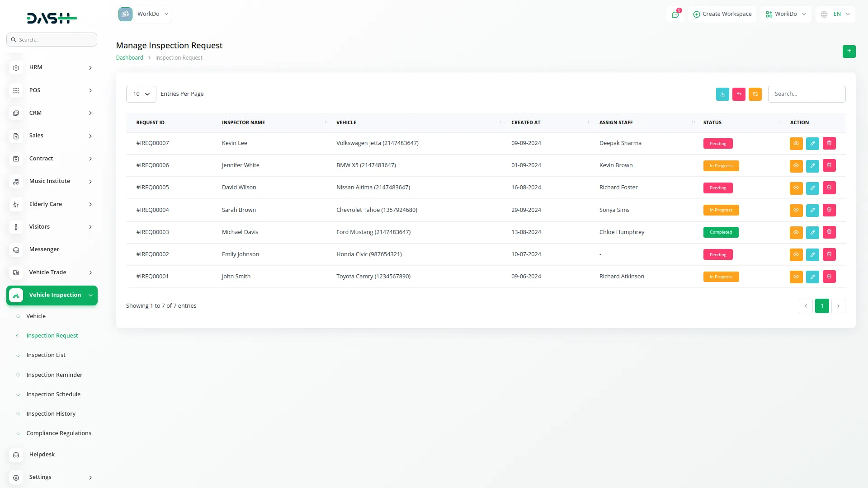This screenshot has width=868, height=488.
Task: Open Inspection Schedule in the sidebar
Action: pos(53,394)
